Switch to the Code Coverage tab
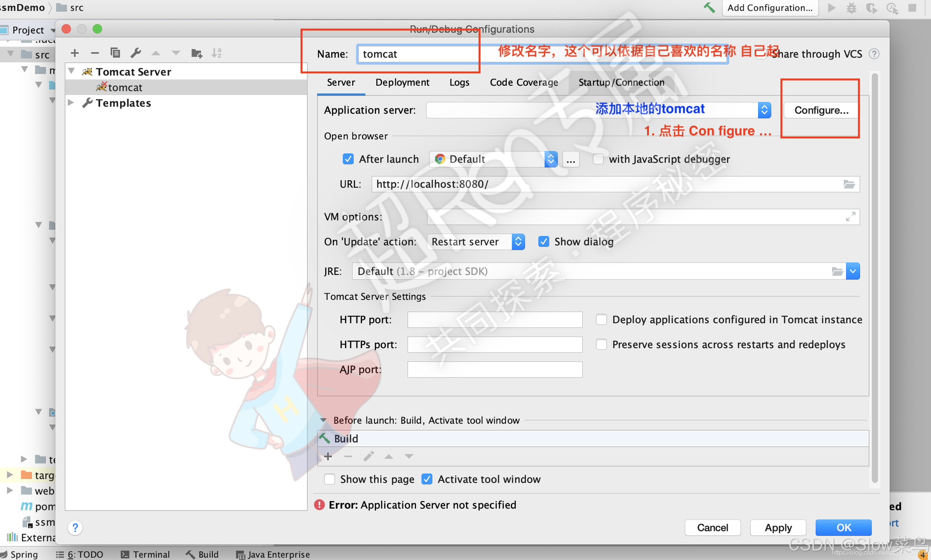Viewport: 931px width, 560px height. click(524, 83)
